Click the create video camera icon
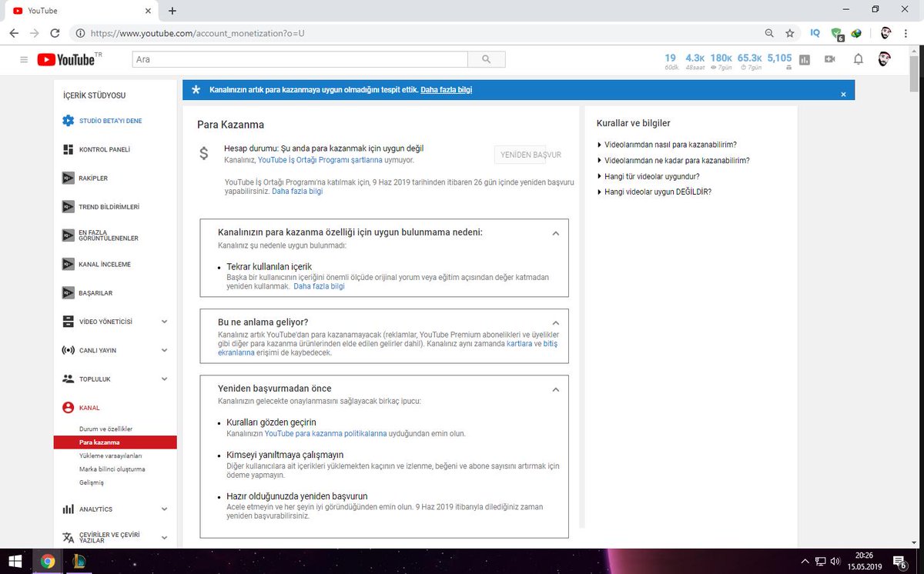This screenshot has width=924, height=574. (x=829, y=59)
